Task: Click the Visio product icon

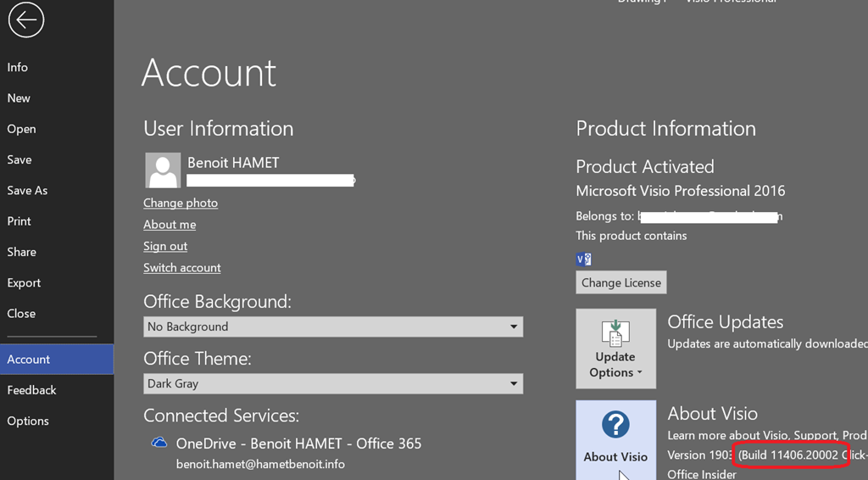Action: click(x=583, y=259)
